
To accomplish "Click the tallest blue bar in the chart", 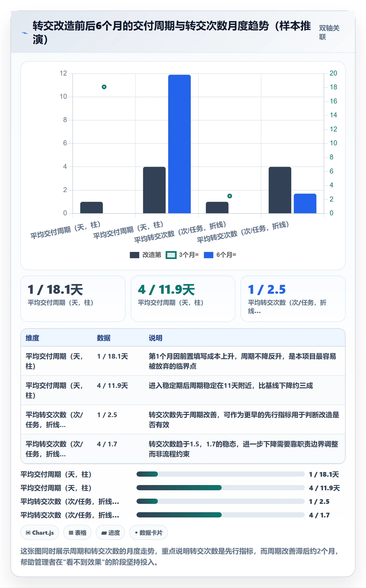I will (179, 144).
